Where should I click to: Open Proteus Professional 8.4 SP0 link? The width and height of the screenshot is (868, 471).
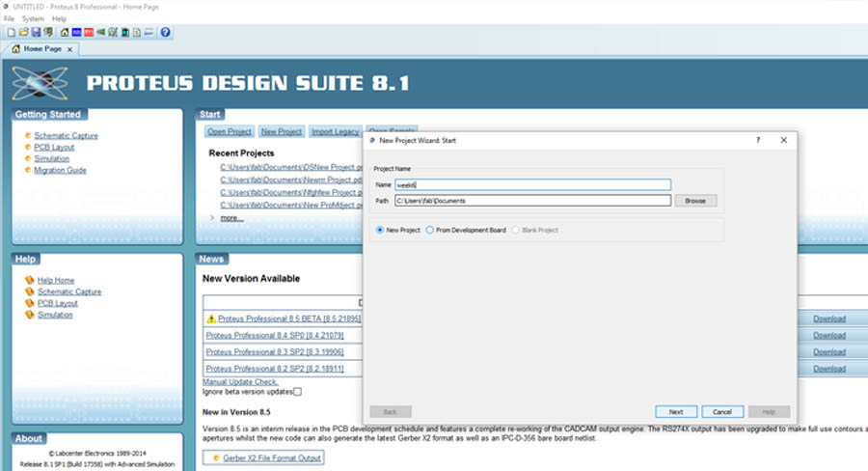[275, 336]
